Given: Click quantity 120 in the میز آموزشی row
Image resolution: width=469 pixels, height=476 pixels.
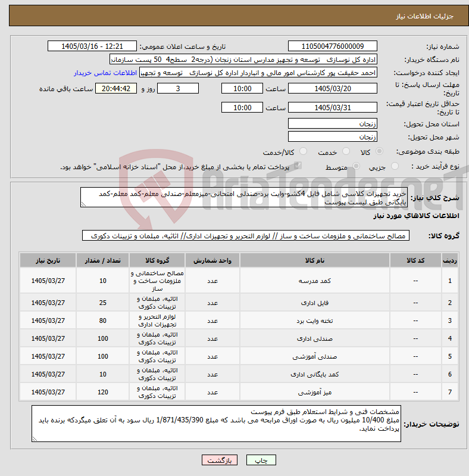Looking at the screenshot, I should tap(103, 392).
